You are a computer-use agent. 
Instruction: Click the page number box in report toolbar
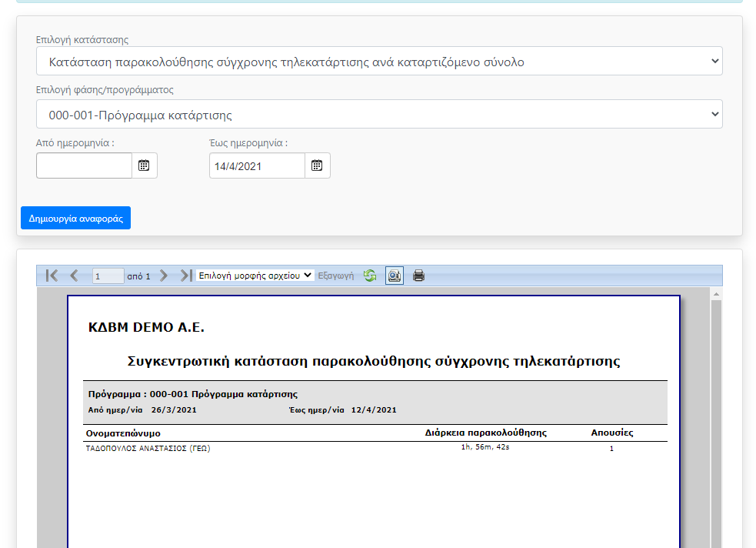(108, 276)
